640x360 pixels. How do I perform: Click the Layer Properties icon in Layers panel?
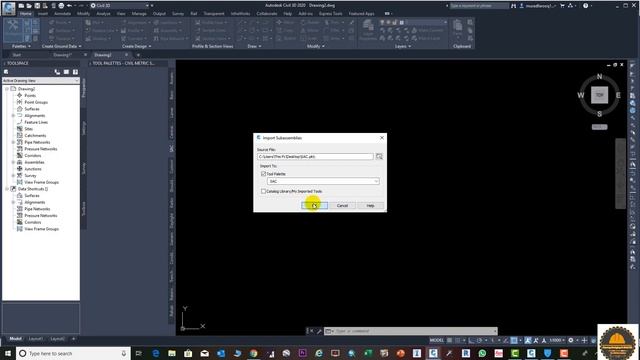pyautogui.click(x=368, y=29)
